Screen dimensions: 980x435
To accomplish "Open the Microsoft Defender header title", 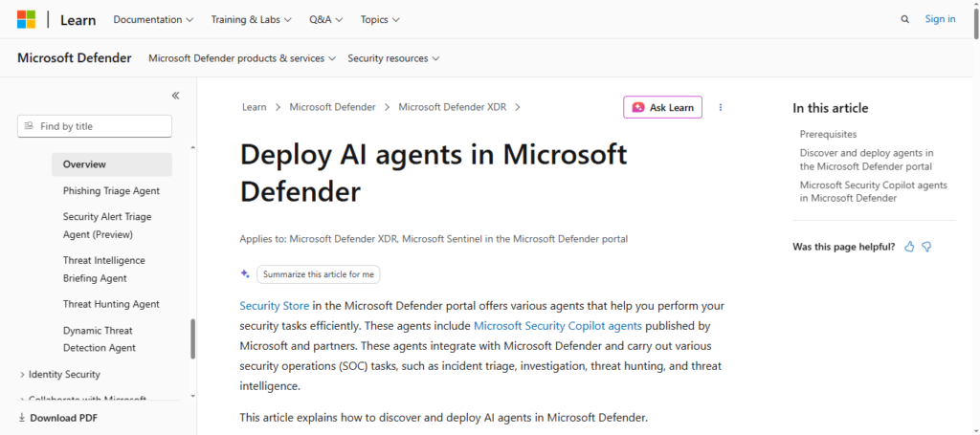I will [75, 58].
